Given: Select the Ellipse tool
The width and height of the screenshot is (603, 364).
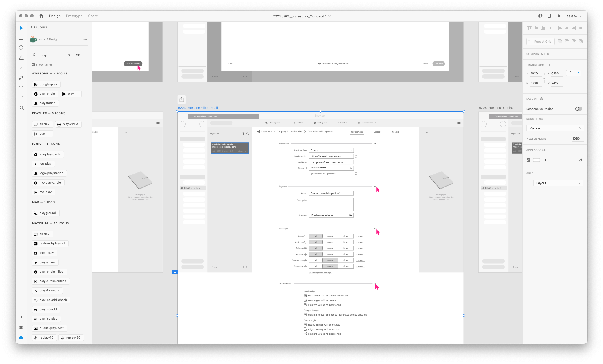Looking at the screenshot, I should (x=21, y=48).
